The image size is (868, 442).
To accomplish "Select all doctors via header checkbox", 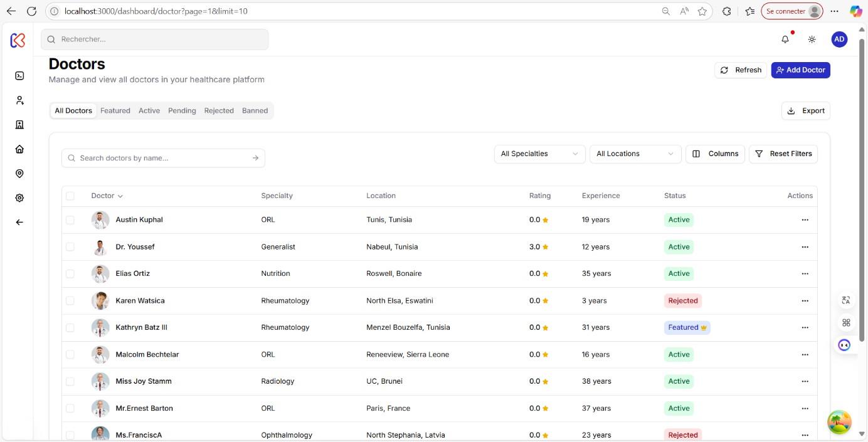I will click(70, 195).
